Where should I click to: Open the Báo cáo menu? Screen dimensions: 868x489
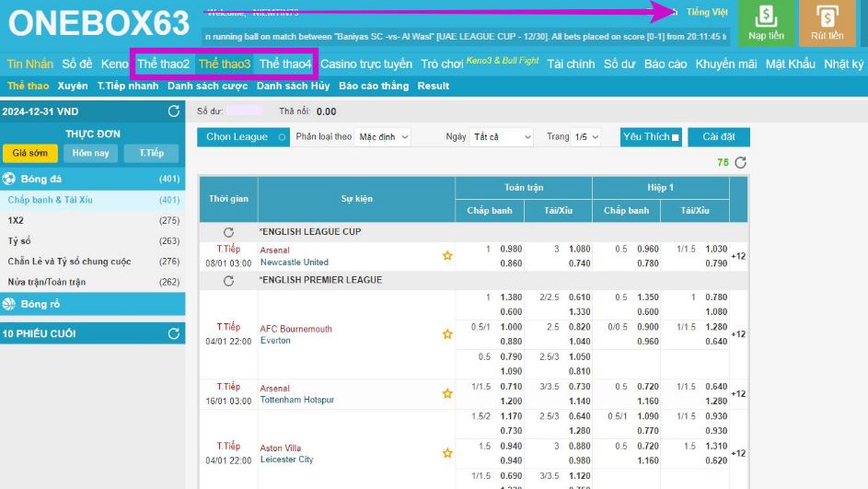point(665,64)
